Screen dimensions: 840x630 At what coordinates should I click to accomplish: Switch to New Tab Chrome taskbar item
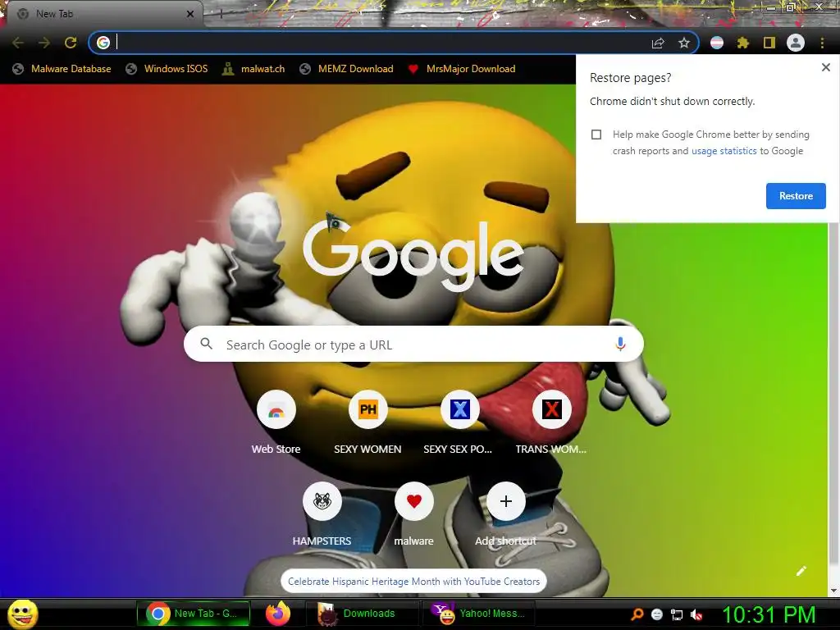pos(193,614)
